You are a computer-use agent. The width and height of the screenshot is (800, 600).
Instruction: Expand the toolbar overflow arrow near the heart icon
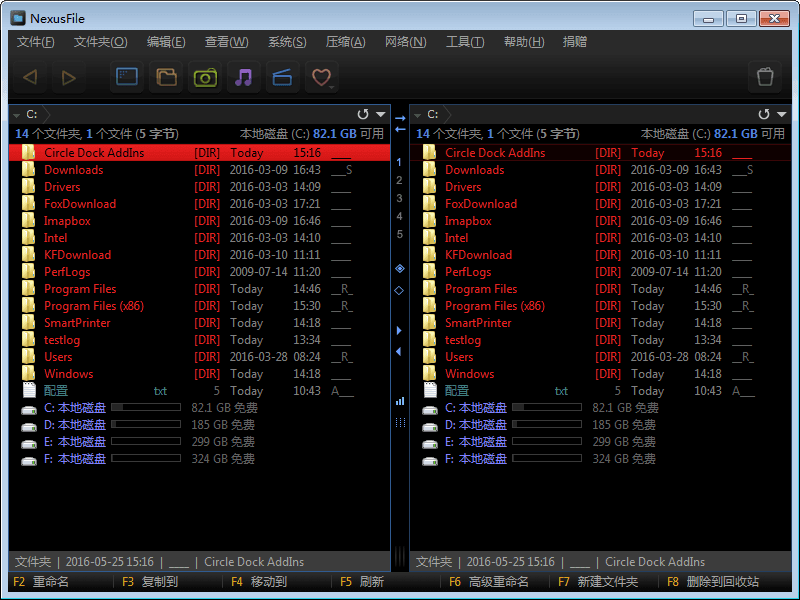coord(331,87)
